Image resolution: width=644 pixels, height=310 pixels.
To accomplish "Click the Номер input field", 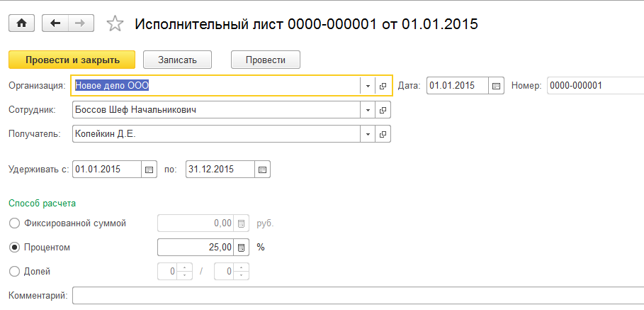I will pyautogui.click(x=594, y=86).
